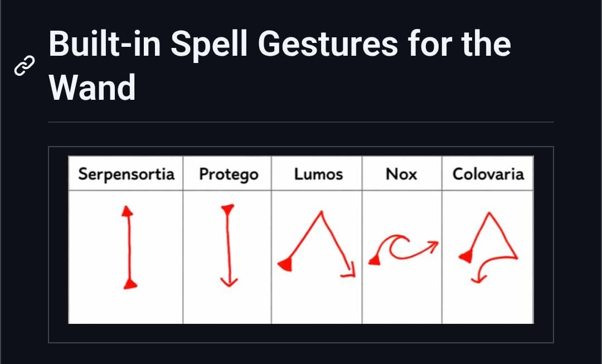Click the Serpensortia upward arrow gesture
The width and height of the screenshot is (602, 364).
pyautogui.click(x=129, y=246)
